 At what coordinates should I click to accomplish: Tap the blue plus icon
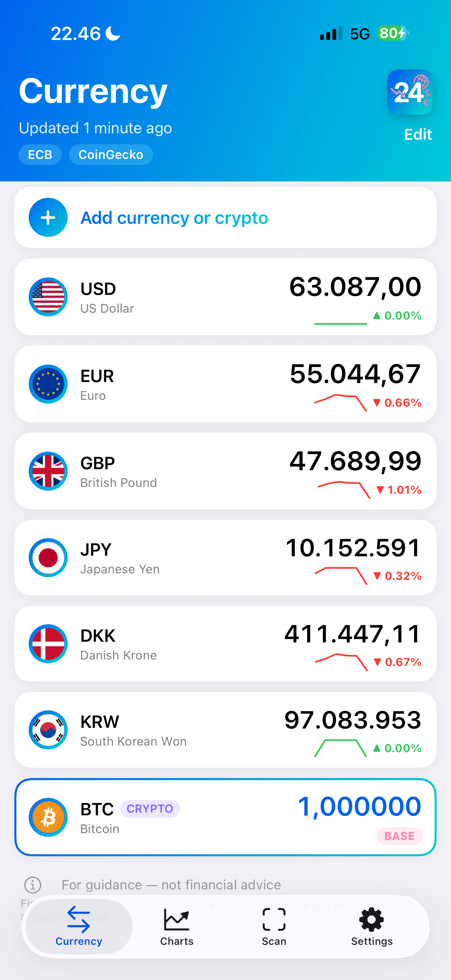tap(48, 218)
